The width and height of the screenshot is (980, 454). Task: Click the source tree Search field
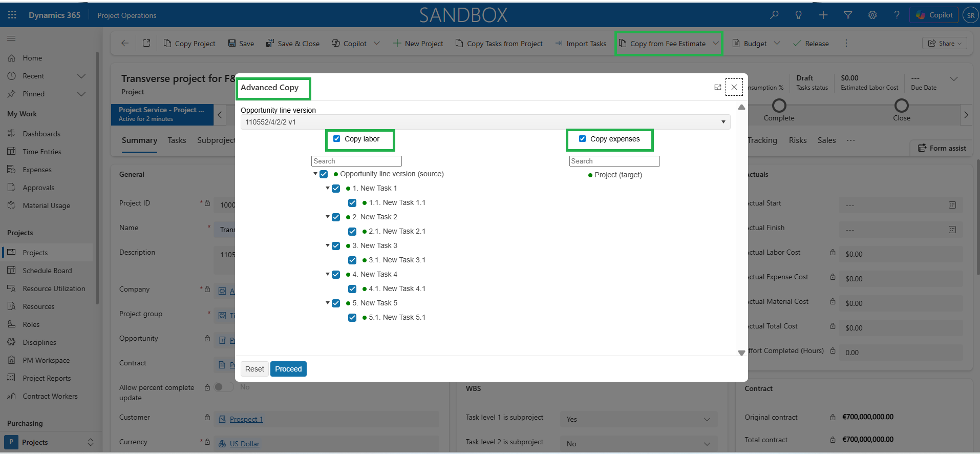pos(356,161)
